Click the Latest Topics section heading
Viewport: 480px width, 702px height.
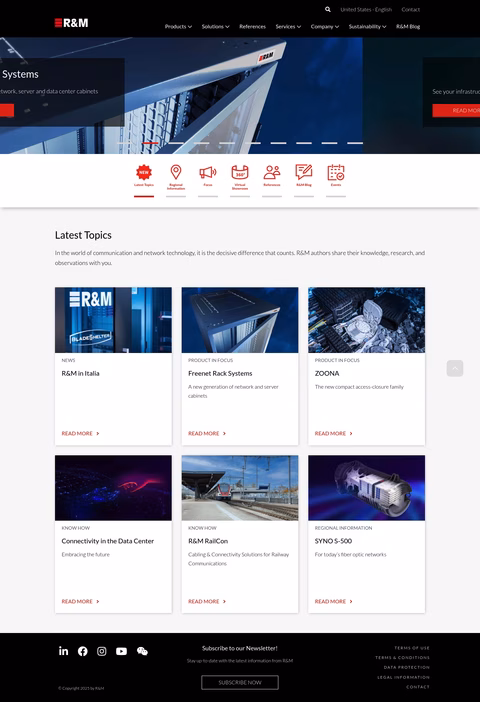click(x=83, y=235)
